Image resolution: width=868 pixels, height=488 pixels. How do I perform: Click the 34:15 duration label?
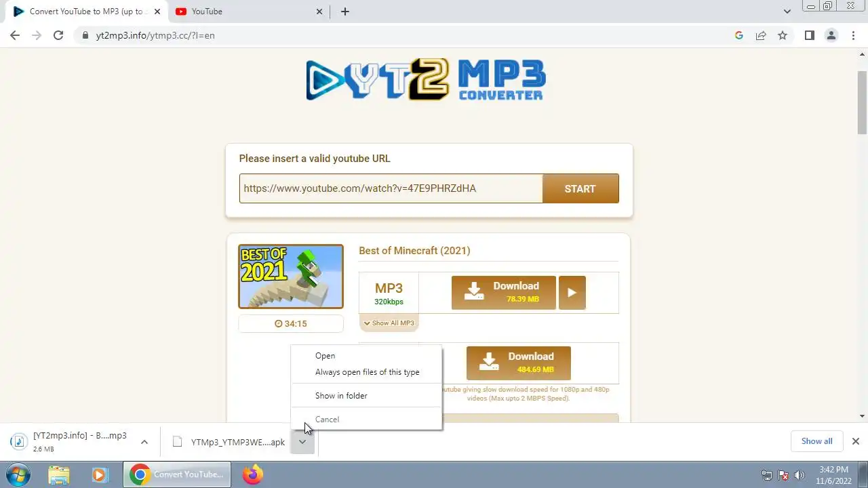pyautogui.click(x=291, y=324)
